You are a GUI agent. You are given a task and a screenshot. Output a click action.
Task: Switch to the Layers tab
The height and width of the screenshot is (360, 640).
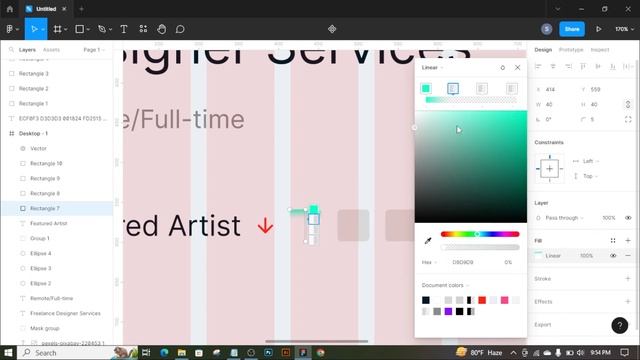coord(27,50)
